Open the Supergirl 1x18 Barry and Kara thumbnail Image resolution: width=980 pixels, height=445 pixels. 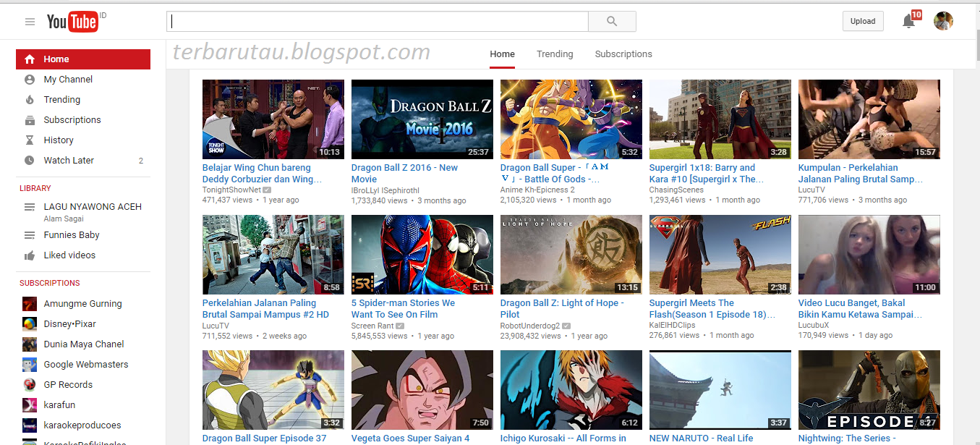tap(720, 119)
